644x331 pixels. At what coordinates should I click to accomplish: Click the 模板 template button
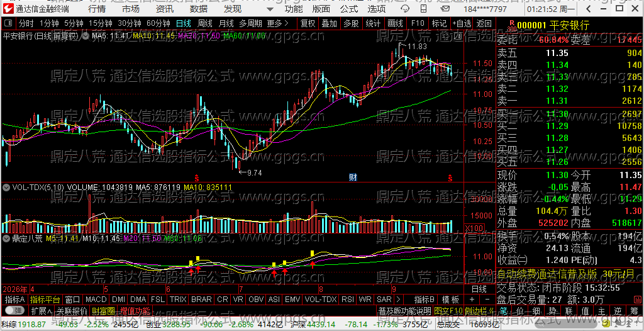point(450,300)
